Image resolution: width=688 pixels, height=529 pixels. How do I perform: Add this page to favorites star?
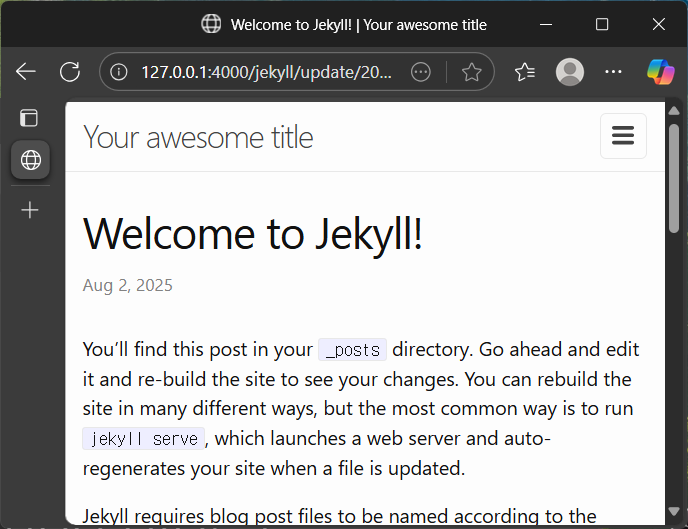tap(471, 72)
